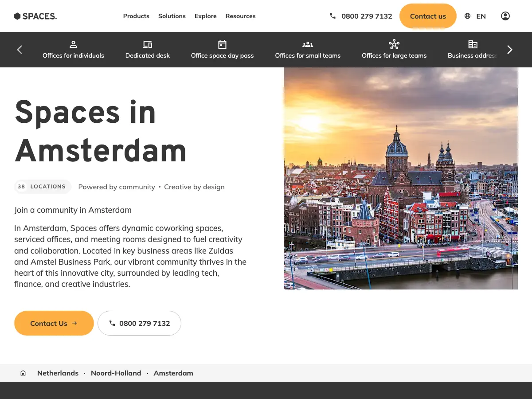The height and width of the screenshot is (399, 532).
Task: Click the Office space day pass calendar icon
Action: (x=223, y=44)
